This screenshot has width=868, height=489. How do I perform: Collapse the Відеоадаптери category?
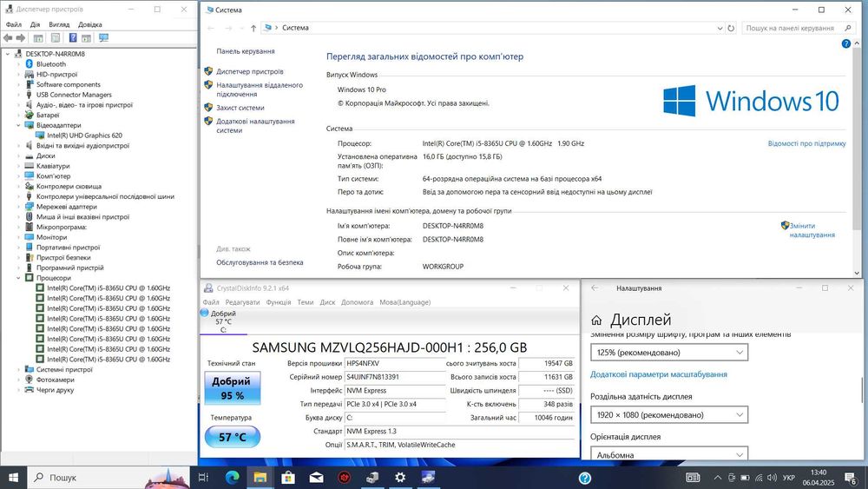pyautogui.click(x=18, y=125)
